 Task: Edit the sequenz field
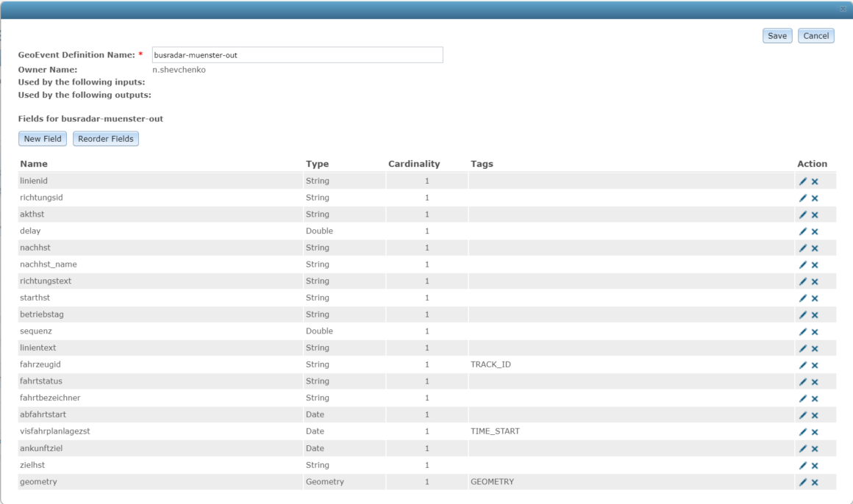coord(803,331)
